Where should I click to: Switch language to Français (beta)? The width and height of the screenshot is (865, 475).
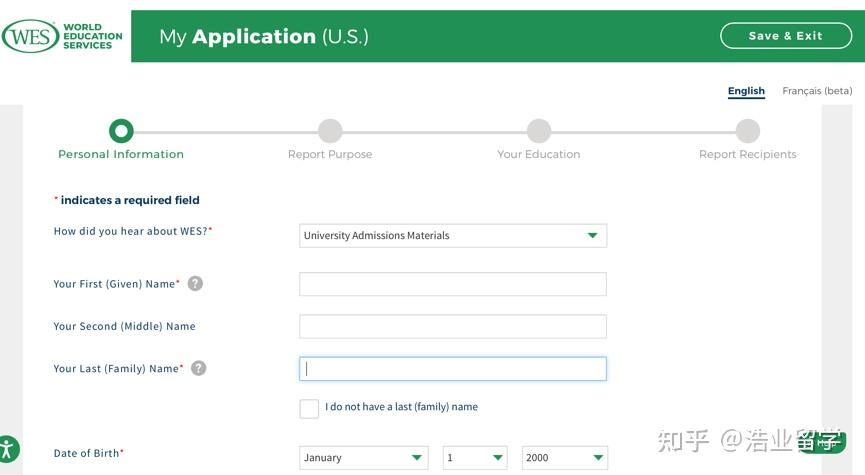coord(817,91)
